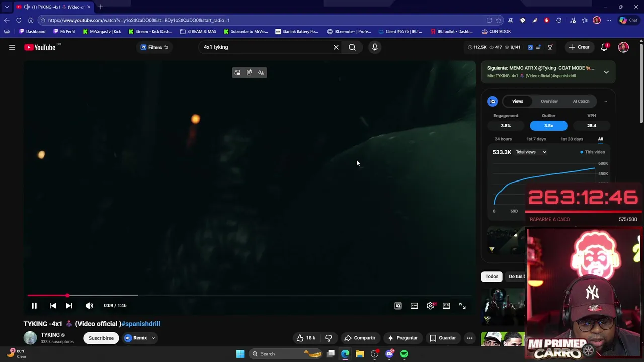Mute the player volume

pos(89,306)
